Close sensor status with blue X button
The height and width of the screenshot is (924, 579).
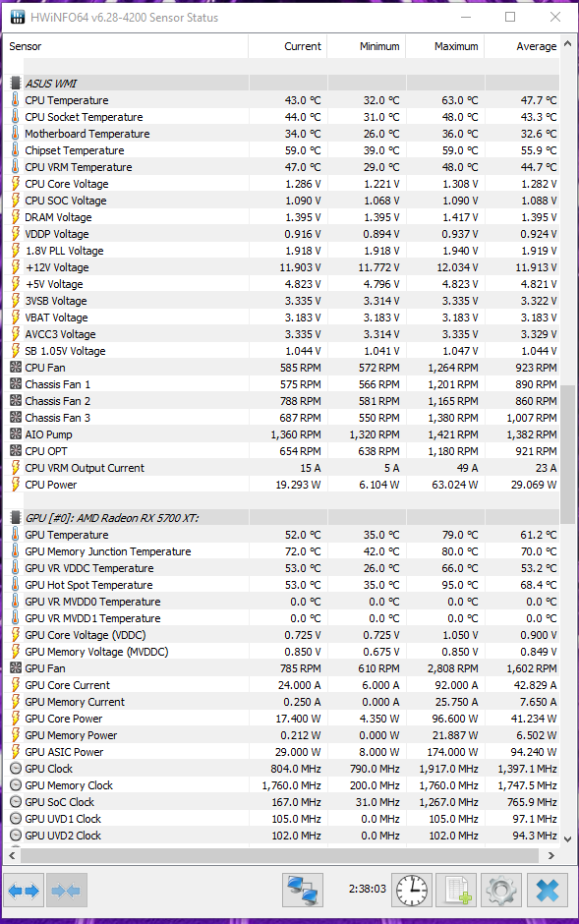[548, 890]
